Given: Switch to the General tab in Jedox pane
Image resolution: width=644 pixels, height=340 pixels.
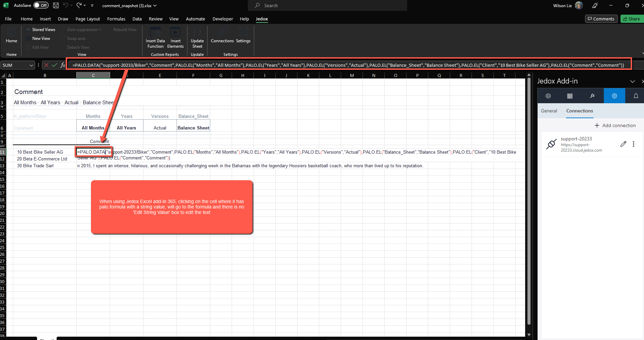Looking at the screenshot, I should pyautogui.click(x=549, y=111).
